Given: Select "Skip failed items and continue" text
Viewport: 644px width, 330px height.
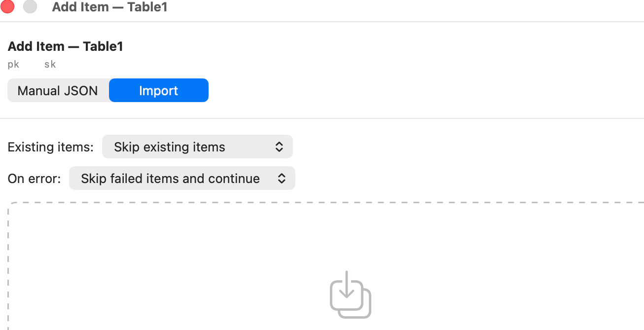Looking at the screenshot, I should click(171, 179).
